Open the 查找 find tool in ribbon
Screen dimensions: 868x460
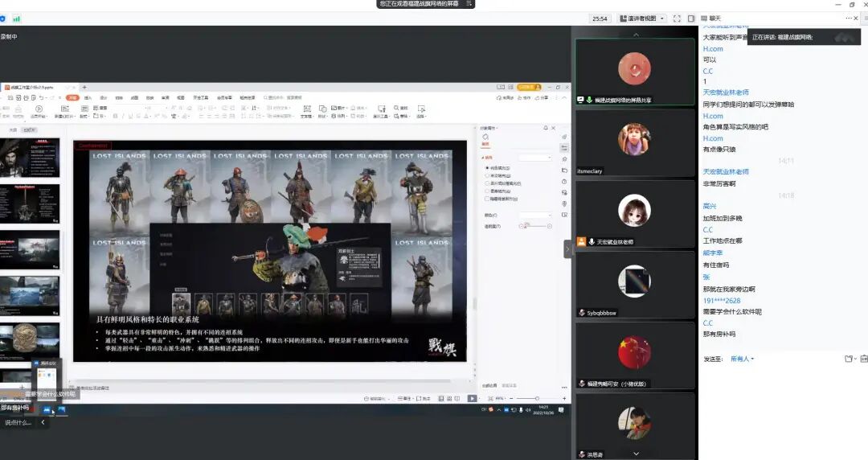tap(401, 108)
